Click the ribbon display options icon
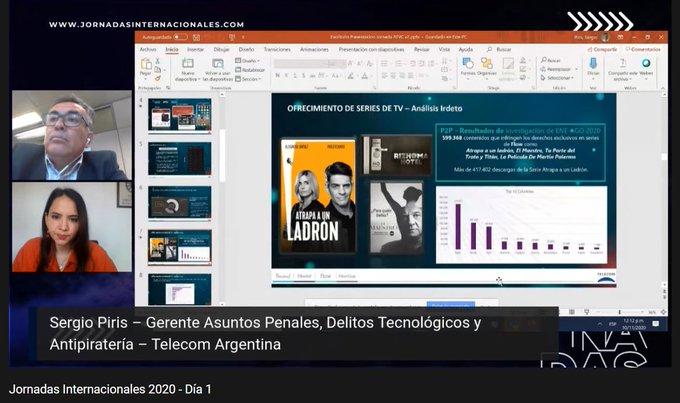Screen dimensions: 680x403 [620, 37]
